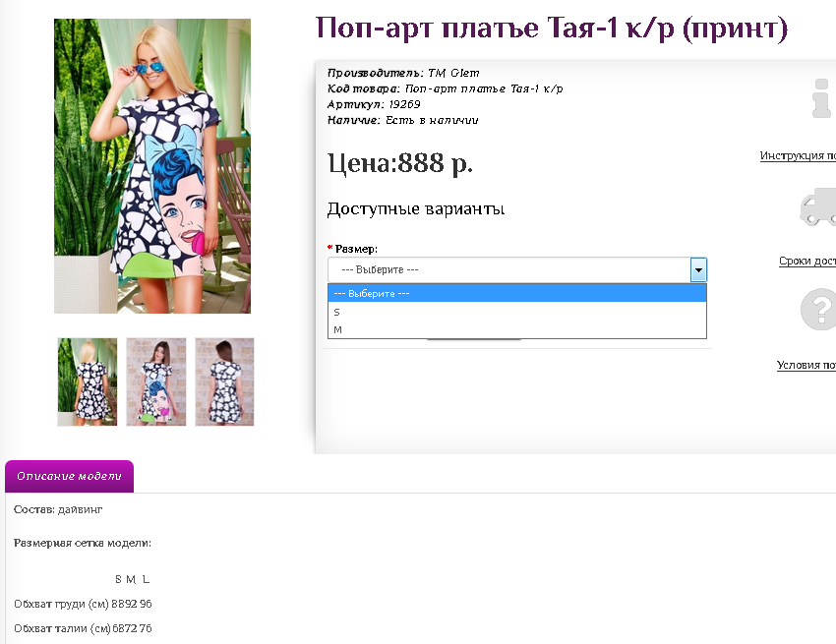836x644 pixels.
Task: View thumbnail of blonde model from behind
Action: [88, 381]
